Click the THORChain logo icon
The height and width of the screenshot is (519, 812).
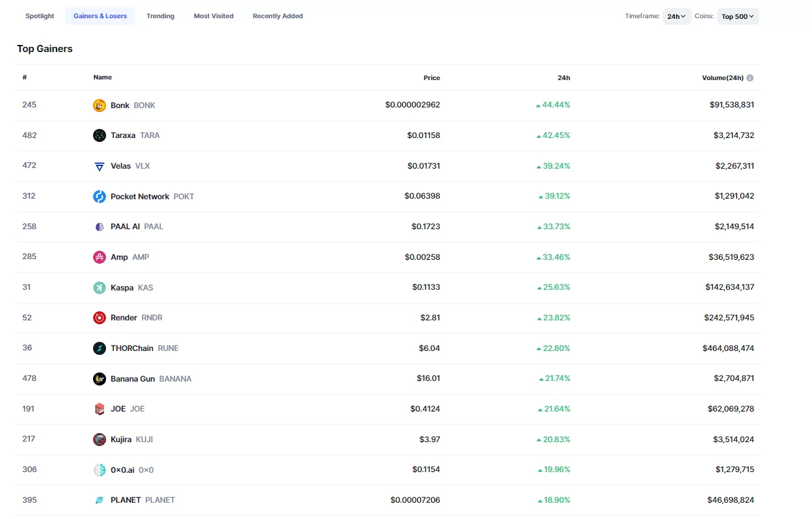pos(99,348)
